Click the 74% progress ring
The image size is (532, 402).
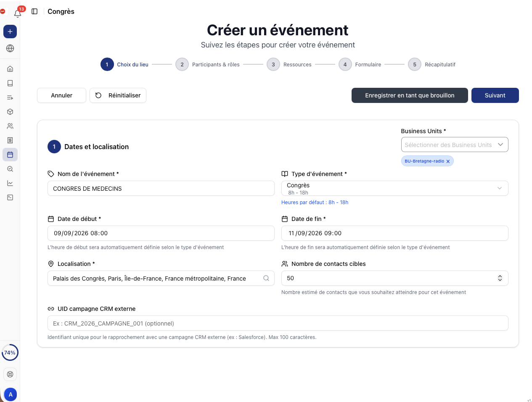(x=10, y=353)
